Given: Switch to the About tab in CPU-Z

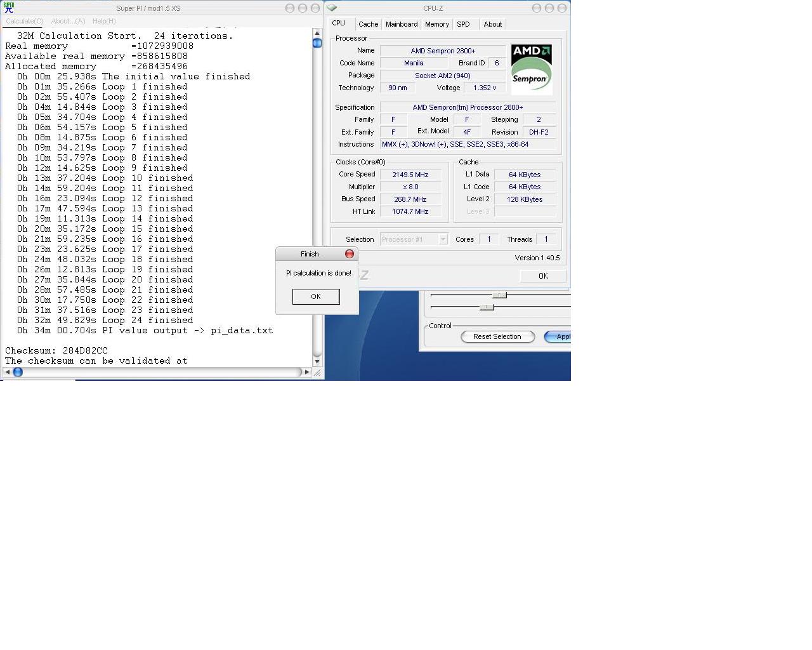Looking at the screenshot, I should click(493, 24).
